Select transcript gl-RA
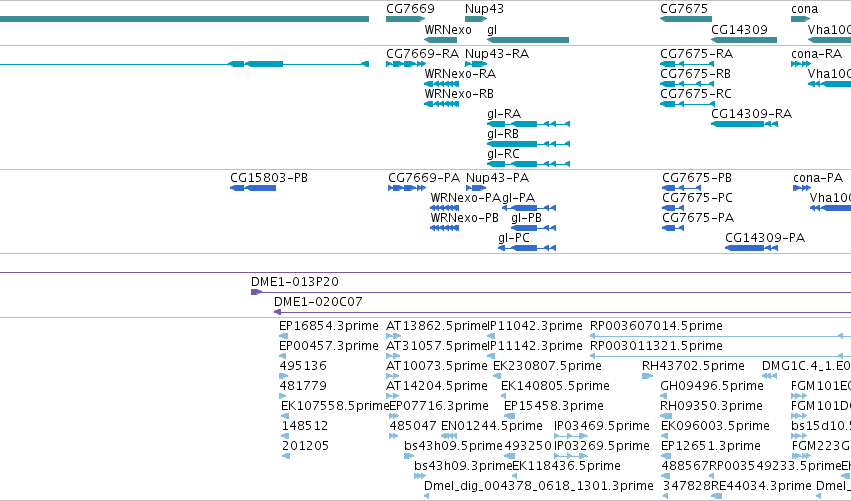Viewport: 851px width, 501px height. tap(504, 114)
